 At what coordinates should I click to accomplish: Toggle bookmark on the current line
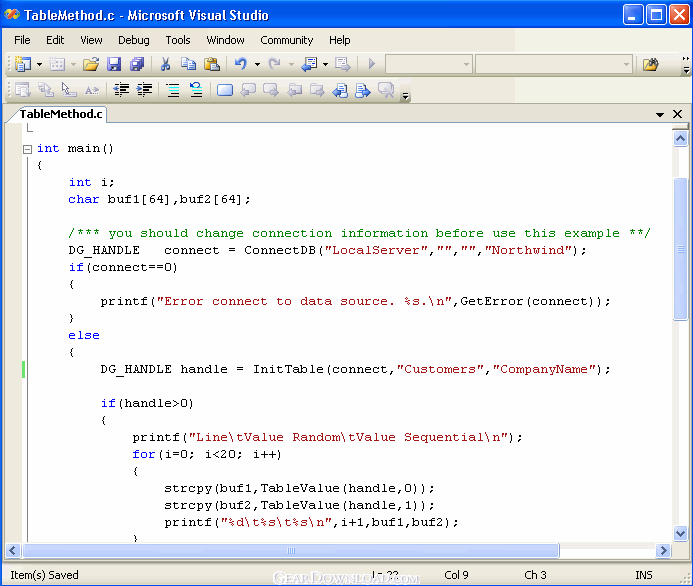point(224,90)
